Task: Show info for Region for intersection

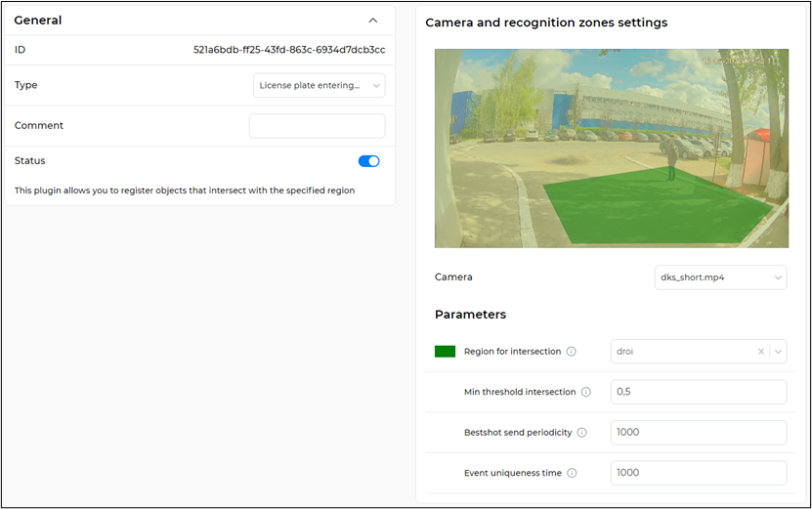Action: click(572, 352)
